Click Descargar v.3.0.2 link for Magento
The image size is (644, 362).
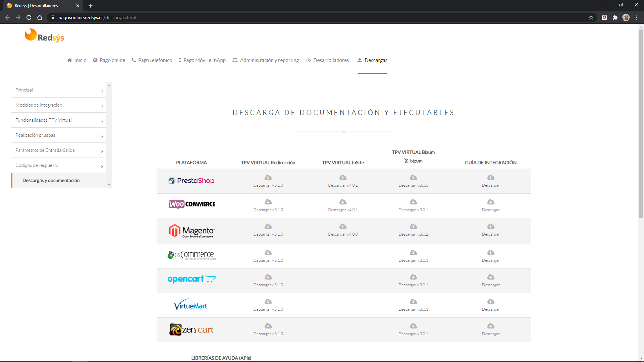[x=413, y=234]
